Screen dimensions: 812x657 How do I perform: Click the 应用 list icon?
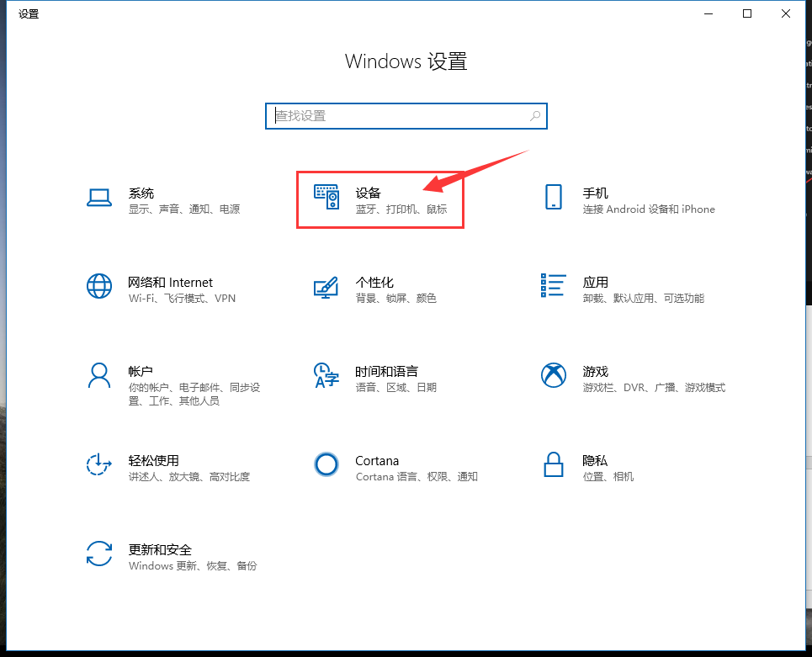click(553, 285)
